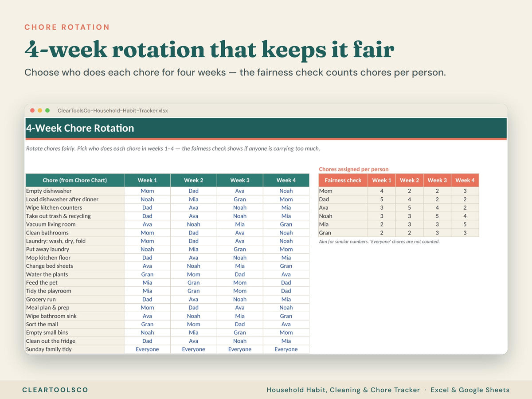
Task: Click the yellow minimize window dot
Action: click(x=40, y=110)
